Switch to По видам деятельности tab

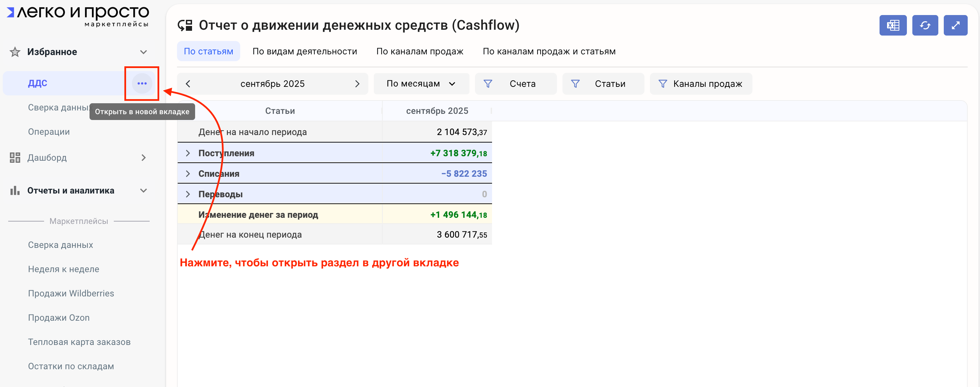(304, 51)
